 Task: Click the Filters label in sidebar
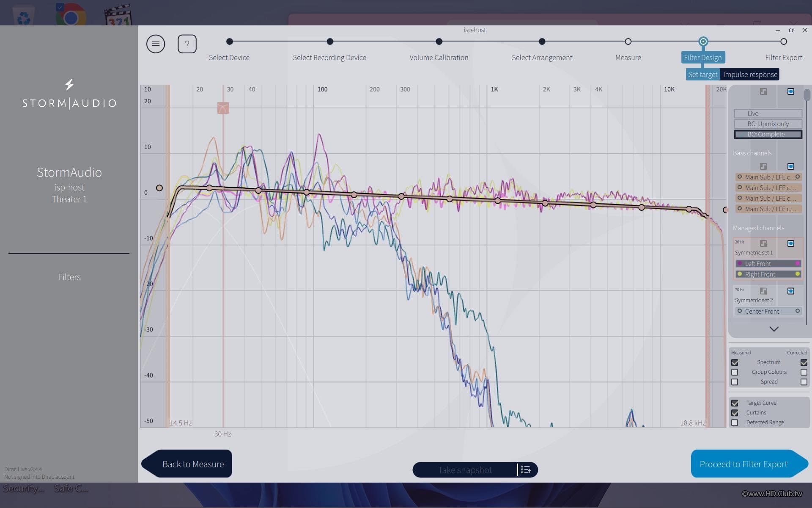69,277
